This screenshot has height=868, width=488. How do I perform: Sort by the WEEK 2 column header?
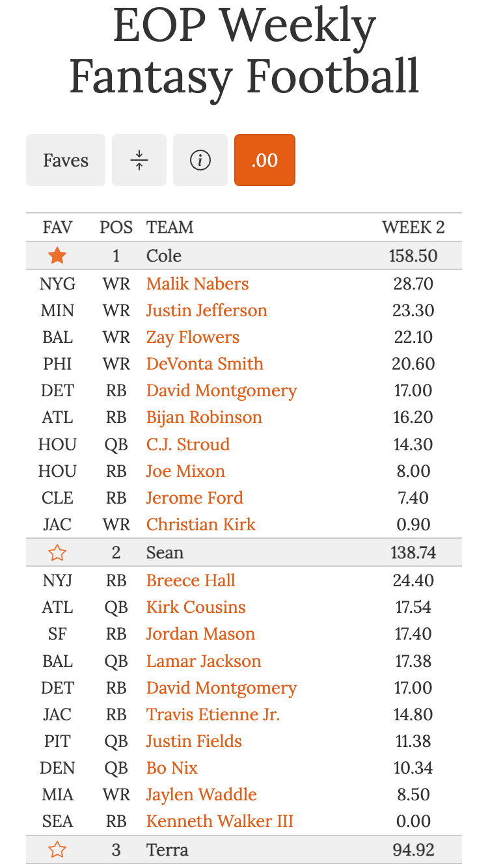tap(413, 227)
